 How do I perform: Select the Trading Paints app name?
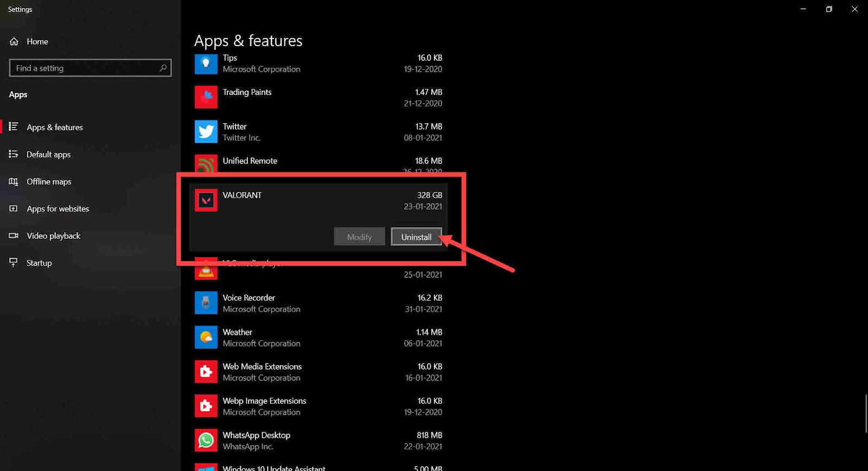247,92
